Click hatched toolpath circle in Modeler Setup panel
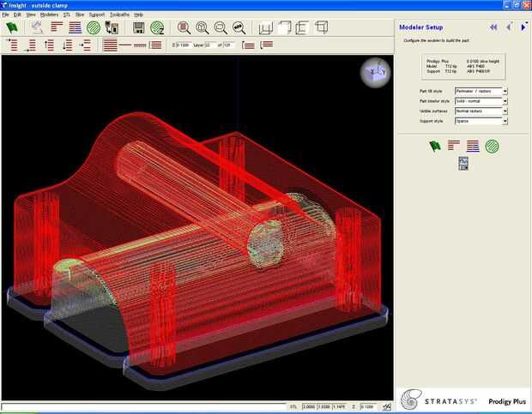Screen dimensions: 532x414 [x=492, y=147]
